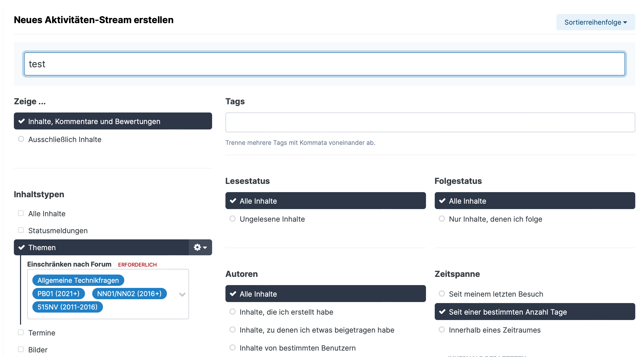Enable the Bilder checkbox
The image size is (644, 357).
[x=21, y=350]
